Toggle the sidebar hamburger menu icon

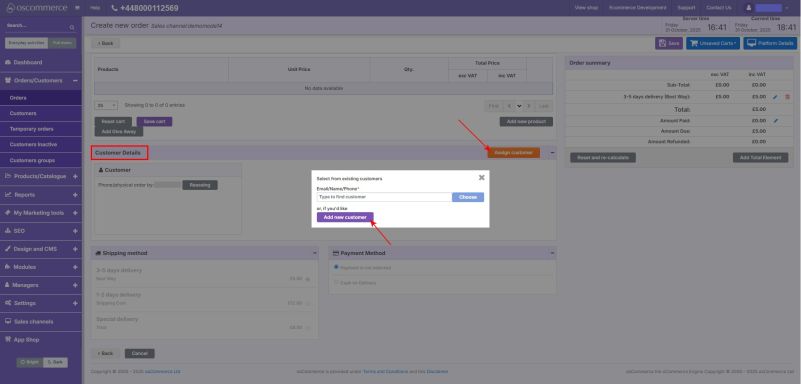point(77,8)
